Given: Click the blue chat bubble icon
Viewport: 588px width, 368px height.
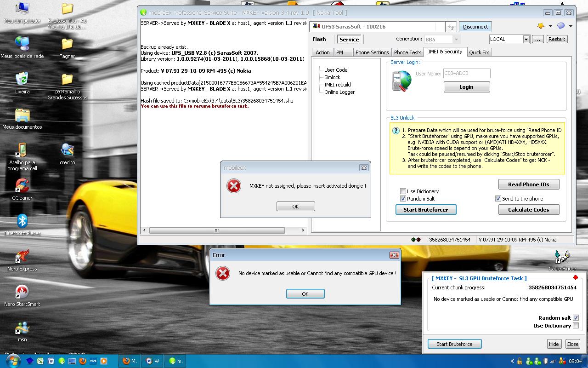Looking at the screenshot, I should point(561,26).
